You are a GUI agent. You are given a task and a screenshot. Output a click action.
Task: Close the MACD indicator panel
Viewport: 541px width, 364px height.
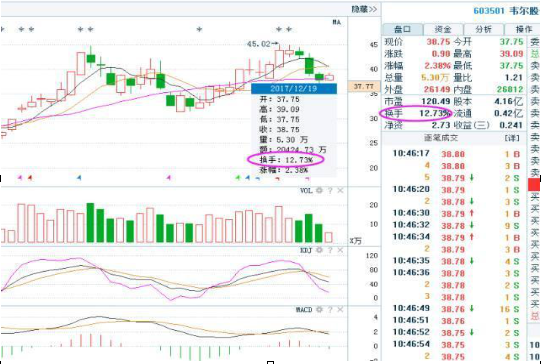point(340,309)
